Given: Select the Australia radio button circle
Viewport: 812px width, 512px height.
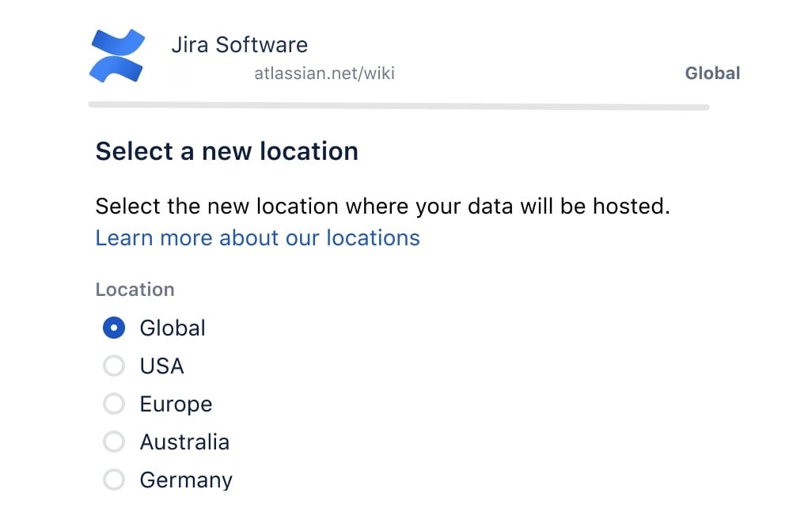Looking at the screenshot, I should pos(114,442).
